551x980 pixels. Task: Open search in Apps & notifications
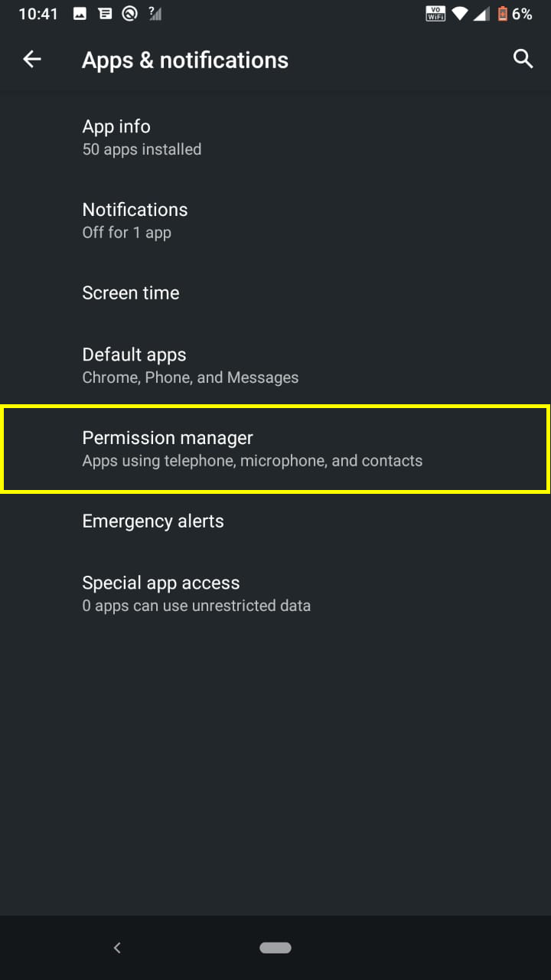tap(523, 59)
